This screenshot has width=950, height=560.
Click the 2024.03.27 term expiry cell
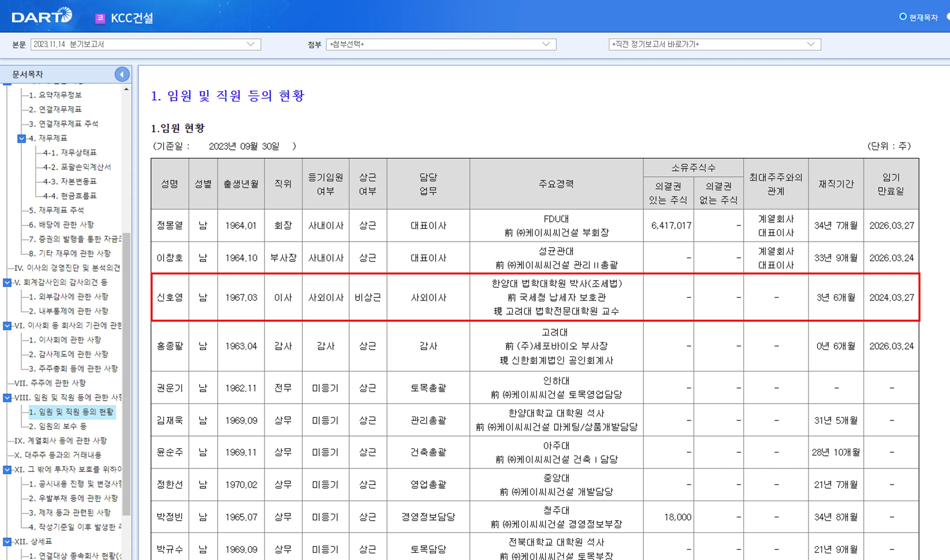tap(892, 297)
